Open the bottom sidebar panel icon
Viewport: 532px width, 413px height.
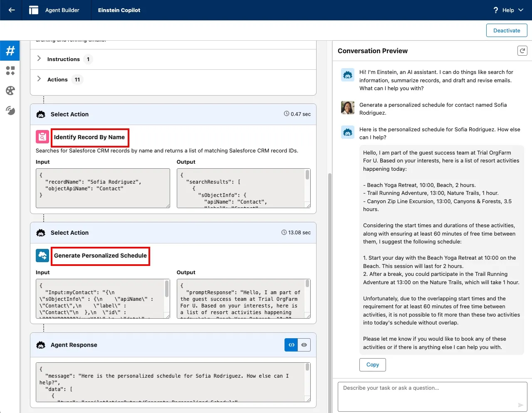10,111
